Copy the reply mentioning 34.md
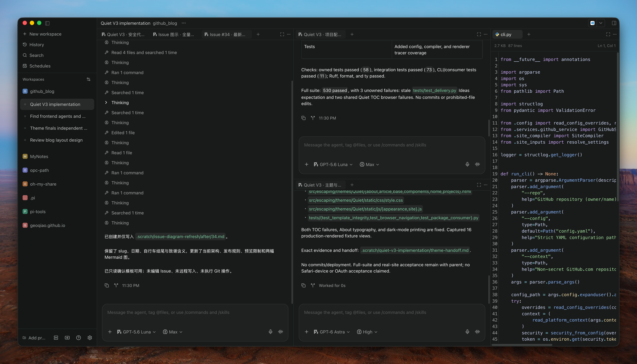637x364 pixels. point(107,285)
